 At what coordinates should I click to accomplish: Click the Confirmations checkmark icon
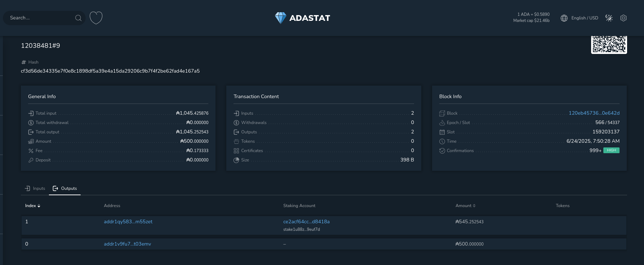pos(442,151)
